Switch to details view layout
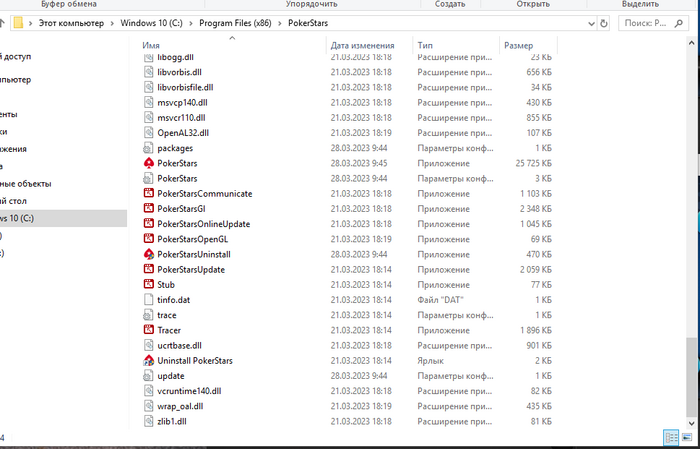Viewport: 700px width, 449px height. pos(671,438)
